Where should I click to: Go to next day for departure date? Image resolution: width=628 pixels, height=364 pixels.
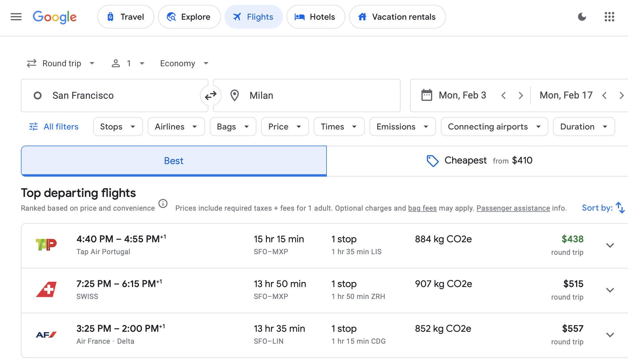click(521, 95)
